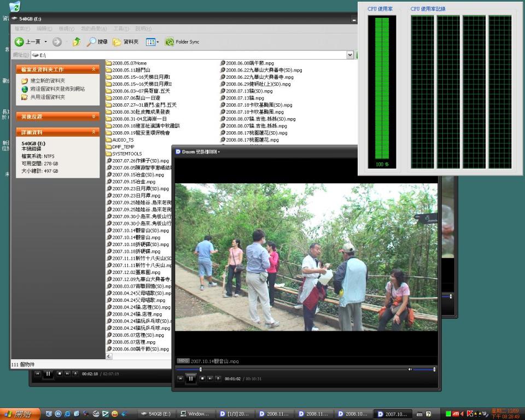This screenshot has height=420, width=525.
Task: Click the 上一頁 (Back) navigation icon
Action: point(19,42)
